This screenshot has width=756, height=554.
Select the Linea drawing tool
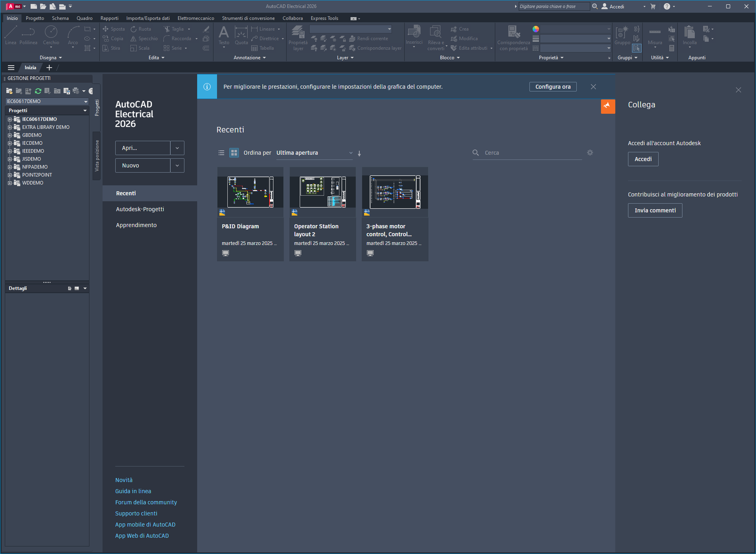tap(11, 35)
